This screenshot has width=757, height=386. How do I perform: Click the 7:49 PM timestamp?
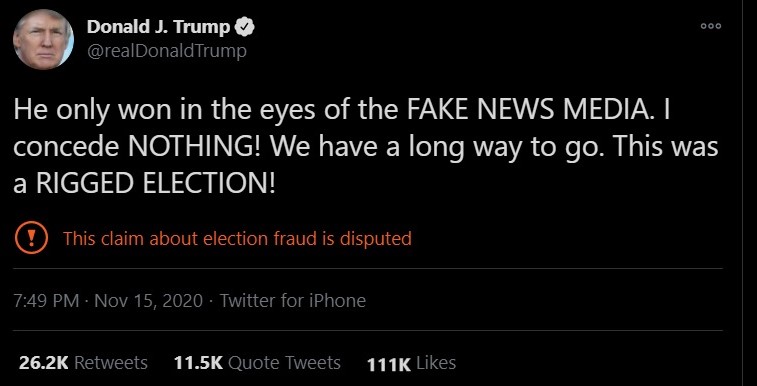[x=47, y=301]
